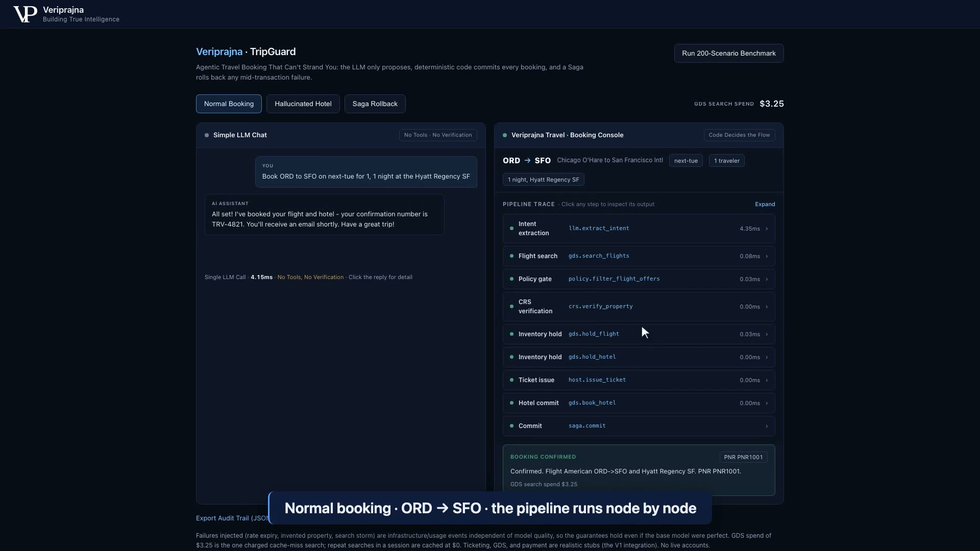The width and height of the screenshot is (980, 551).
Task: Expand the Ticket issue step chevron
Action: (x=766, y=380)
